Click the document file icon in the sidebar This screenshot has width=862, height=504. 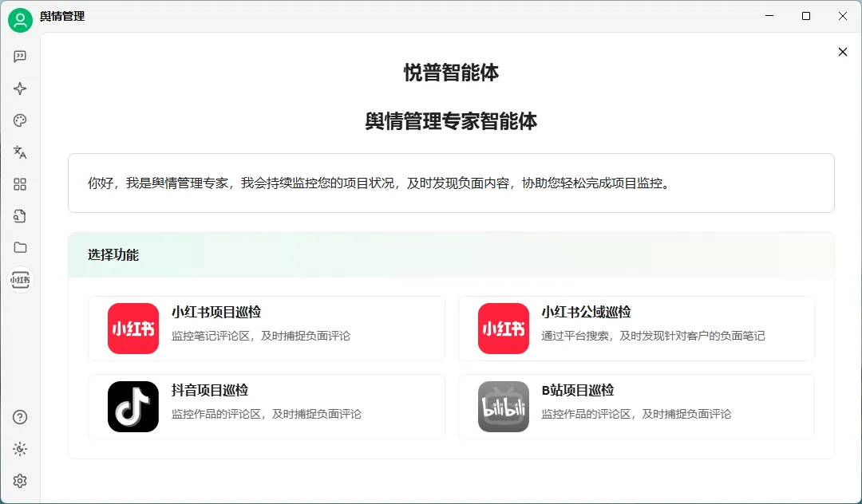click(20, 215)
